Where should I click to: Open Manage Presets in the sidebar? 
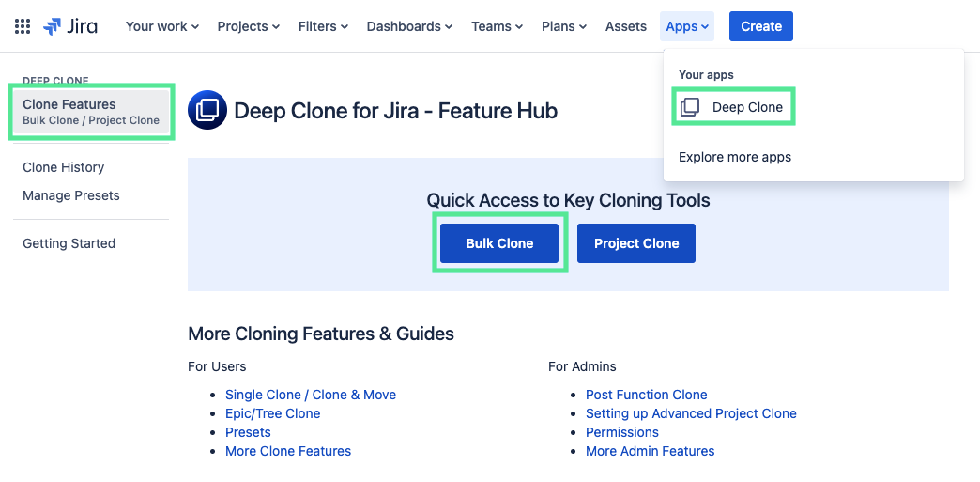tap(71, 195)
